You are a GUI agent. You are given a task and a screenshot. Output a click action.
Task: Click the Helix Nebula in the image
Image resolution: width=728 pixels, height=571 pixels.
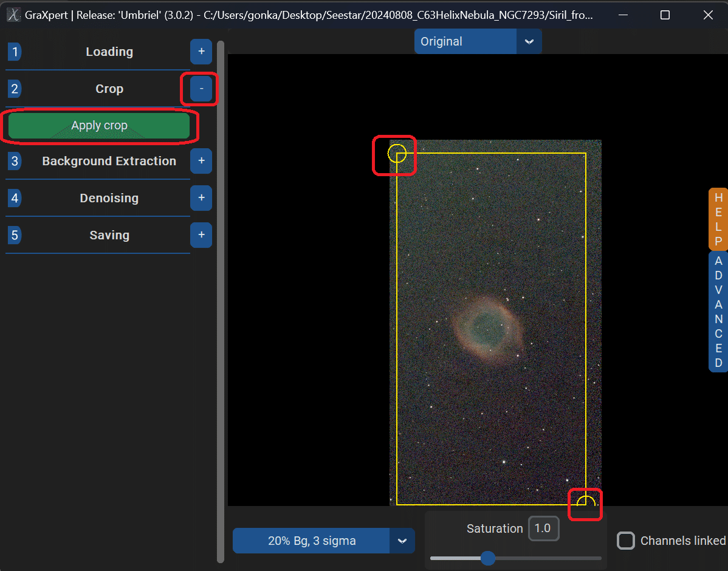tap(487, 329)
